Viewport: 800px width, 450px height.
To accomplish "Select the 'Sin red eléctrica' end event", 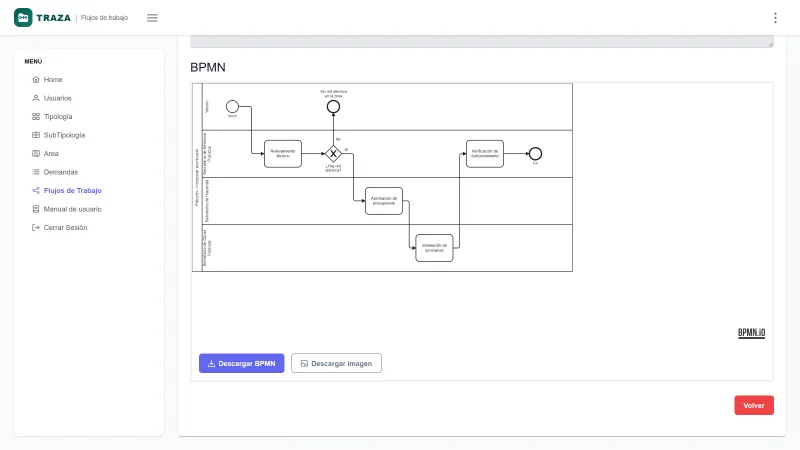I will 333,107.
